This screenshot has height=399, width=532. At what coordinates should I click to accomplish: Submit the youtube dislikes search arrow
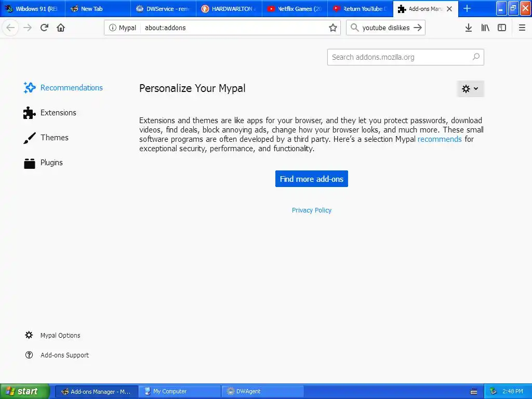click(418, 28)
